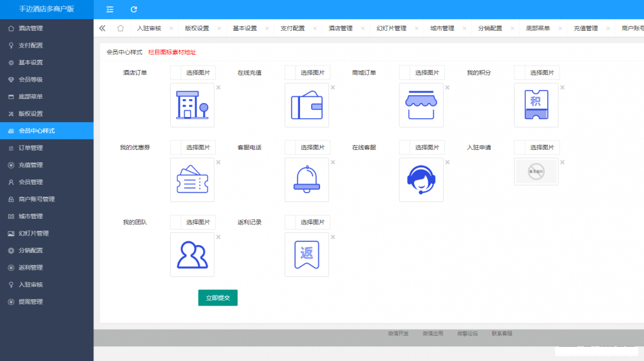Click the 微擎论坛 footer link

pyautogui.click(x=468, y=334)
